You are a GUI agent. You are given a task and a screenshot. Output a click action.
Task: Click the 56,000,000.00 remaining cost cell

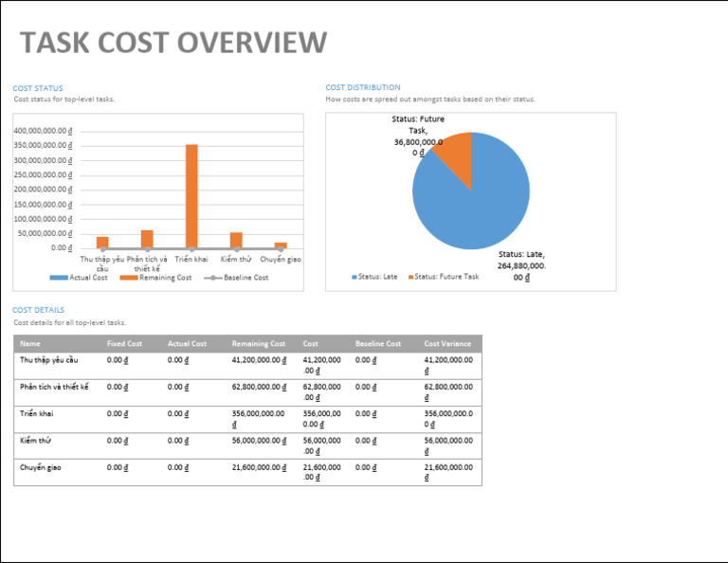[x=259, y=441]
